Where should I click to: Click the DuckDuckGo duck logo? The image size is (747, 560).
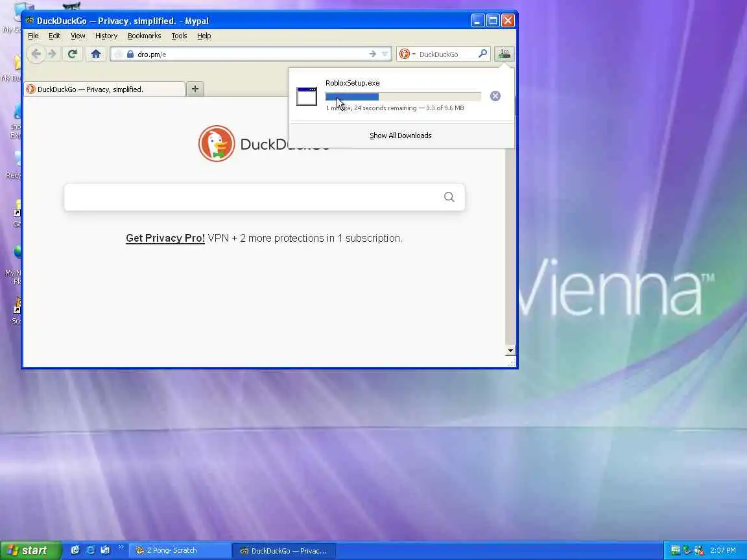coord(217,143)
